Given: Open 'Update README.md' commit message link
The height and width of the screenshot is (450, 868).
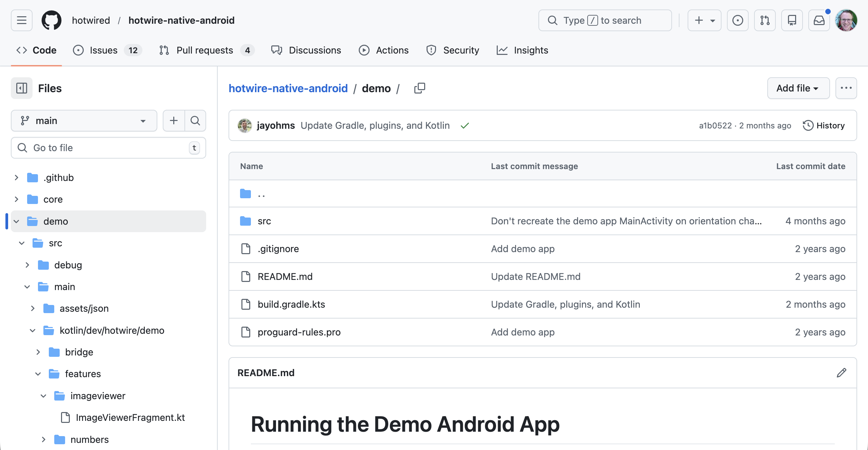Looking at the screenshot, I should tap(536, 277).
